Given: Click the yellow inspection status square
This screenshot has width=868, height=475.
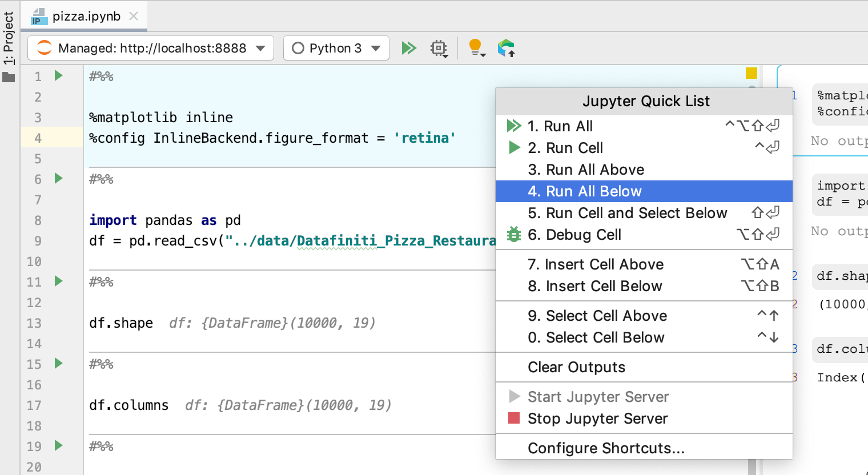Looking at the screenshot, I should [751, 73].
